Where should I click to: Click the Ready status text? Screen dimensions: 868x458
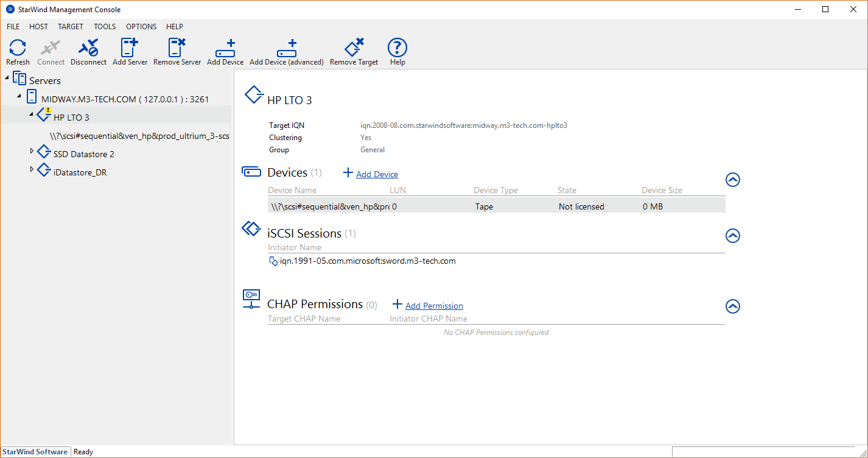83,452
